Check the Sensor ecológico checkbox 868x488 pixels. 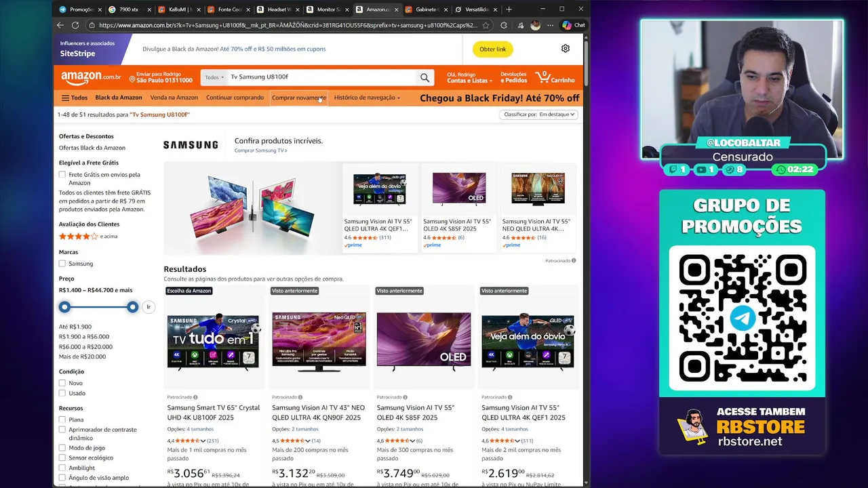tap(62, 458)
